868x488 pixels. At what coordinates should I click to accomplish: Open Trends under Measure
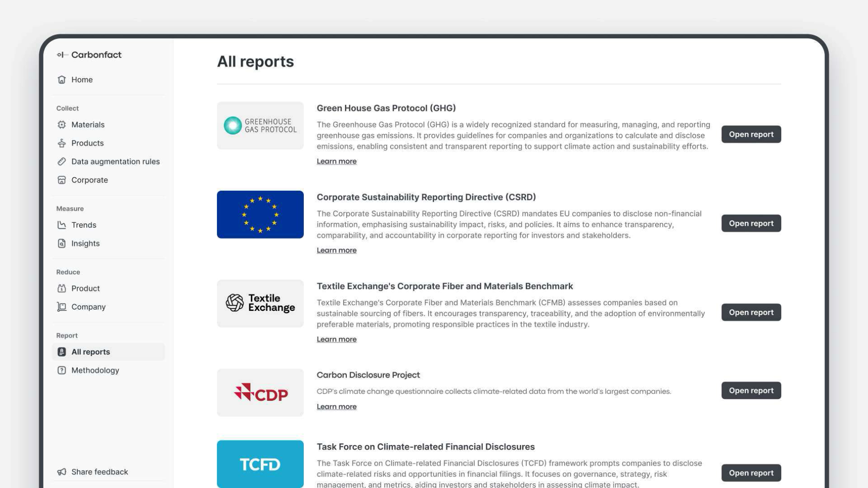click(108, 225)
